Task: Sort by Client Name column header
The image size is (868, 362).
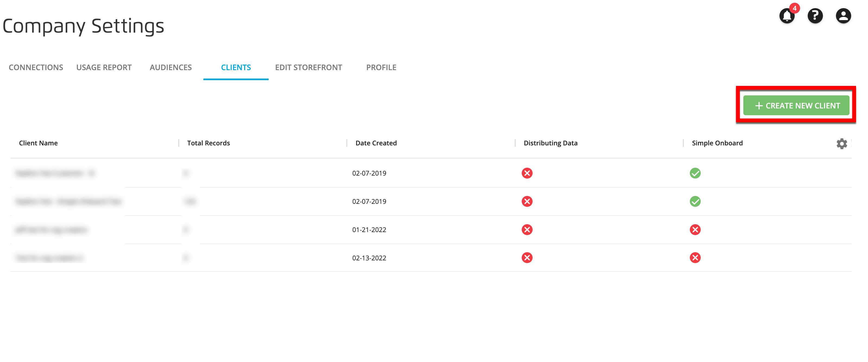Action: tap(38, 143)
